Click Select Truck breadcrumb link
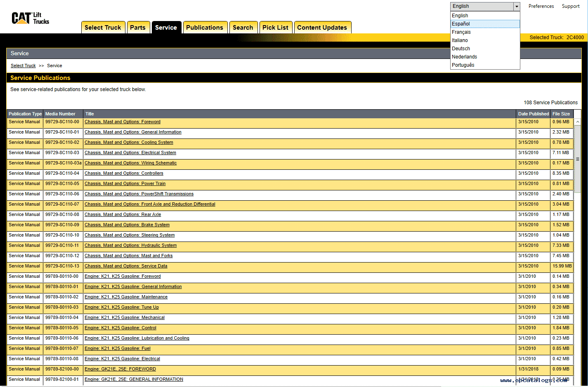Image resolution: width=588 pixels, height=387 pixels. pyautogui.click(x=23, y=66)
